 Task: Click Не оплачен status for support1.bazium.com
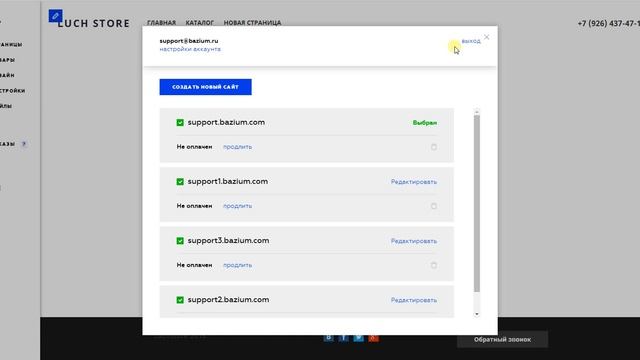point(194,206)
